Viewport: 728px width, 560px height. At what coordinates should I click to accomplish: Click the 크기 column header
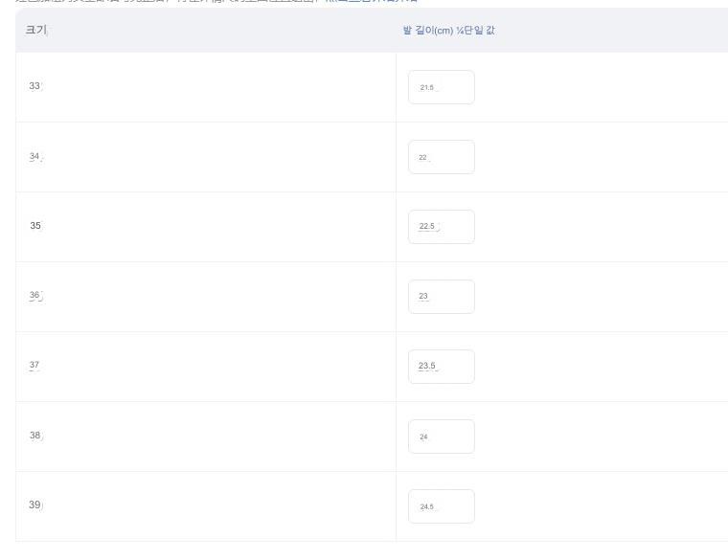pos(35,31)
